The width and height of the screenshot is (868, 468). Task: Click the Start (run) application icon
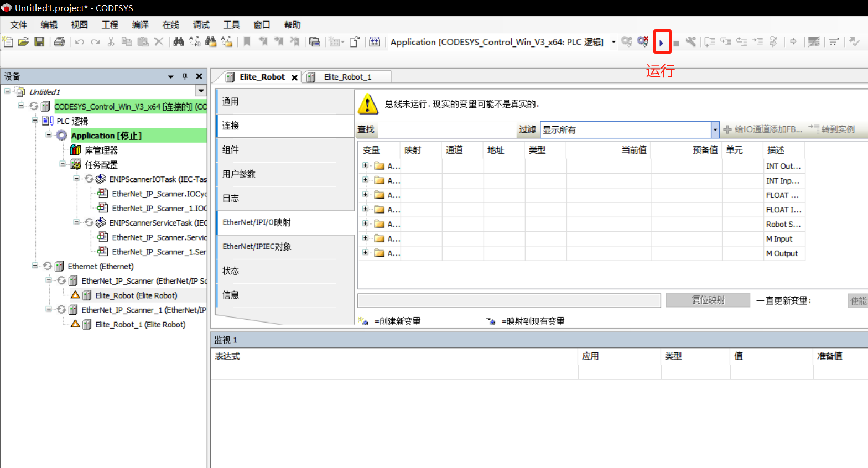point(661,43)
